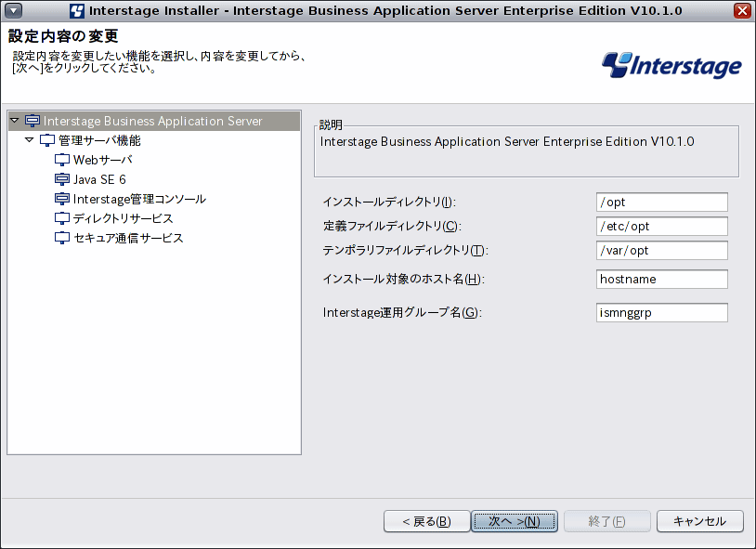Click the hostname input field
756x549 pixels.
click(661, 280)
